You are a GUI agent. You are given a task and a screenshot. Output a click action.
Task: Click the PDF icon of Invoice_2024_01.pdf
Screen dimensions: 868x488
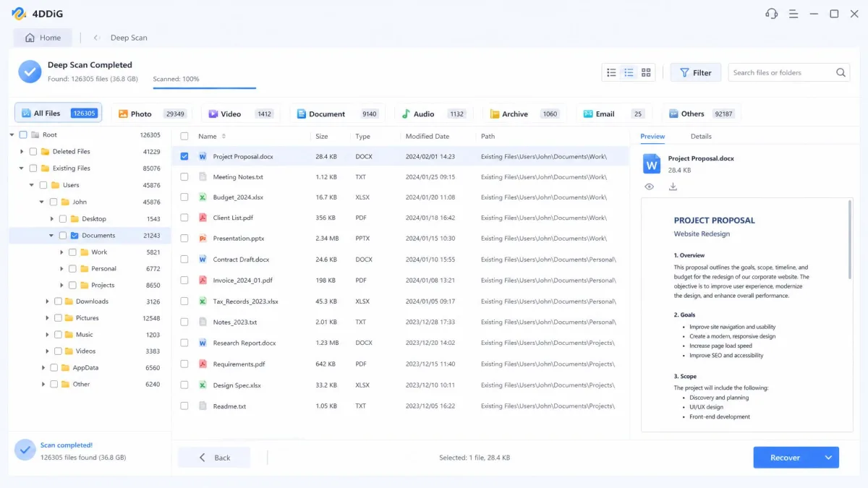tap(203, 280)
